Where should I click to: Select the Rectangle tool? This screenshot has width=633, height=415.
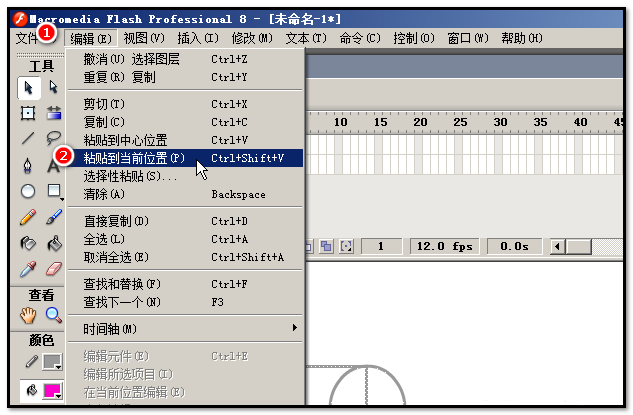(x=53, y=191)
